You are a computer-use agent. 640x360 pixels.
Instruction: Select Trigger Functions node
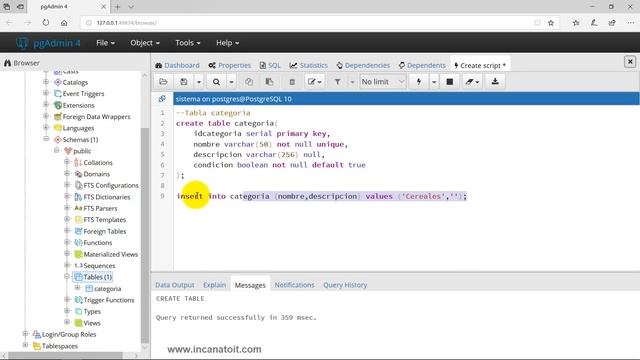point(109,300)
